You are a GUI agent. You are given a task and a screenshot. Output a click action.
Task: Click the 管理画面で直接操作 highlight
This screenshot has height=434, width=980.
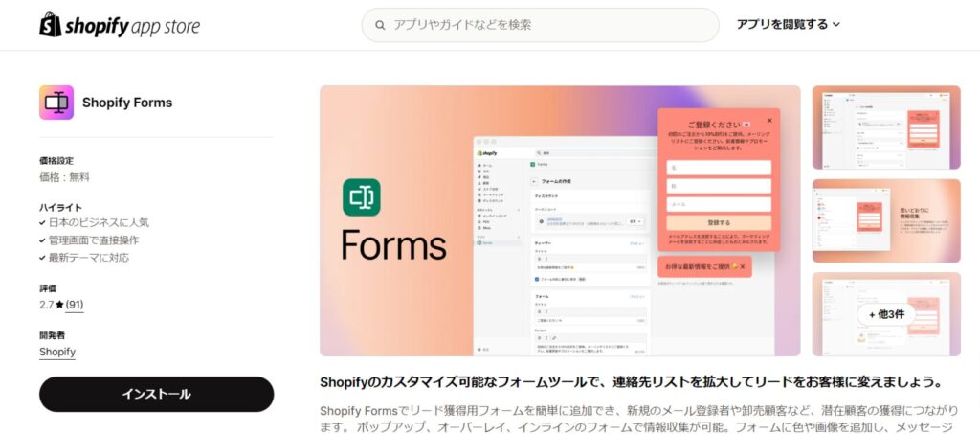94,240
